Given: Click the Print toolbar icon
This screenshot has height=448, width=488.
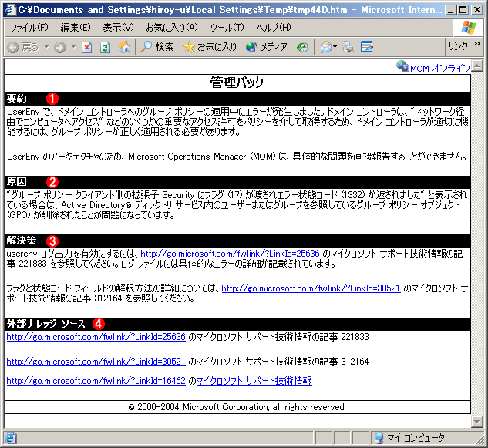Looking at the screenshot, I should click(x=348, y=47).
